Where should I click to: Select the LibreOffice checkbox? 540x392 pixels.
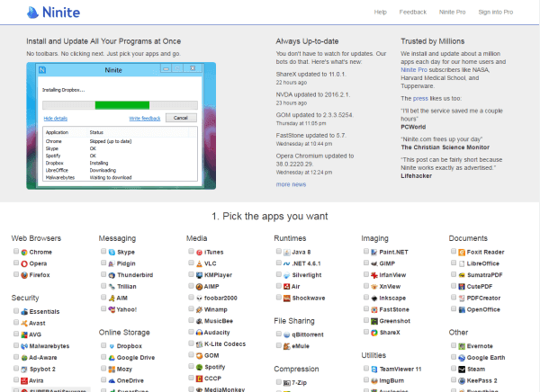coord(454,263)
